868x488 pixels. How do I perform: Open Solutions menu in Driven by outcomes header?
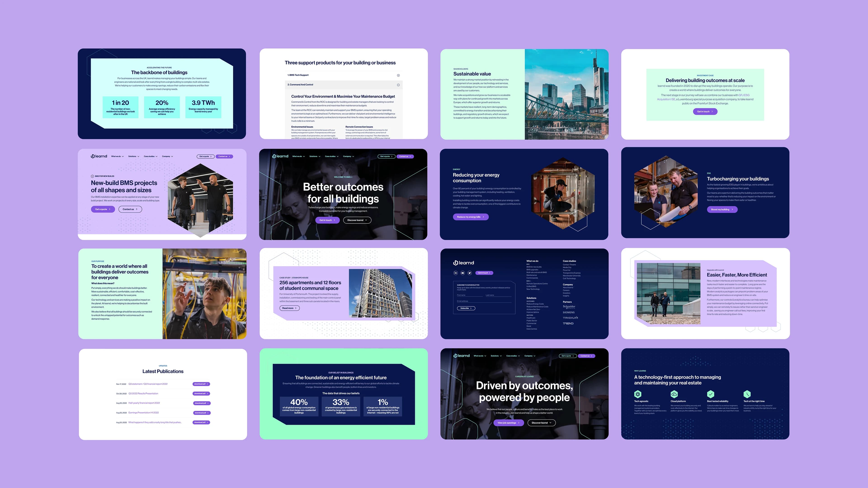pos(496,356)
